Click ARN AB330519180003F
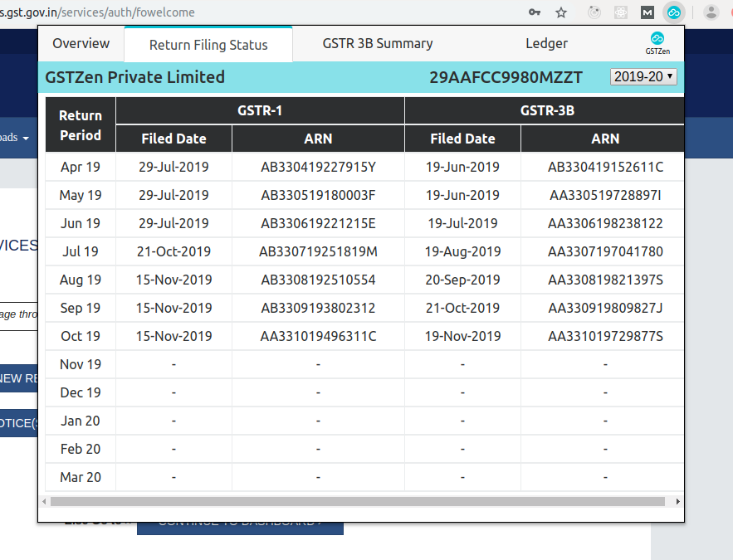 (318, 195)
